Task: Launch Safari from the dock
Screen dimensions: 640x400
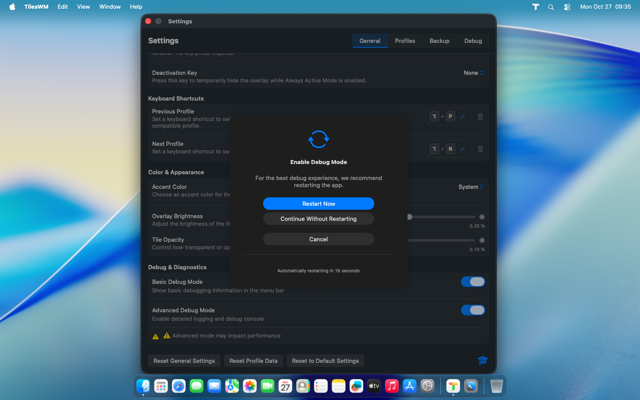Action: point(179,386)
